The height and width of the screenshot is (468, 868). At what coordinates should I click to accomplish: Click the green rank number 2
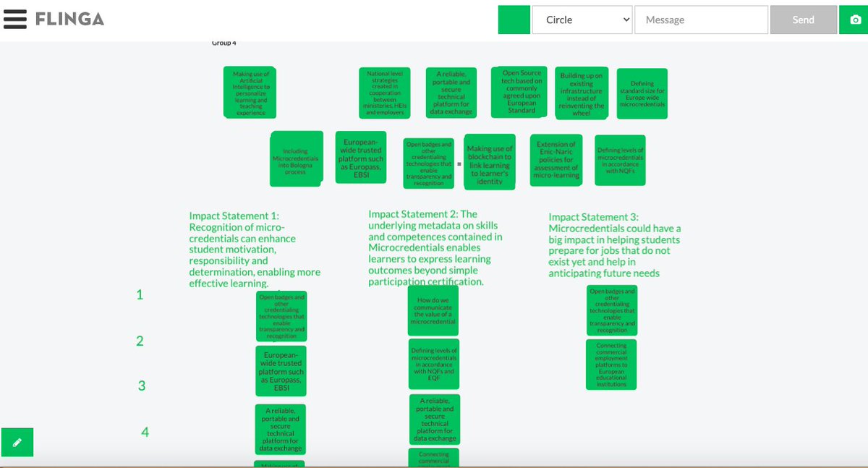pyautogui.click(x=140, y=341)
